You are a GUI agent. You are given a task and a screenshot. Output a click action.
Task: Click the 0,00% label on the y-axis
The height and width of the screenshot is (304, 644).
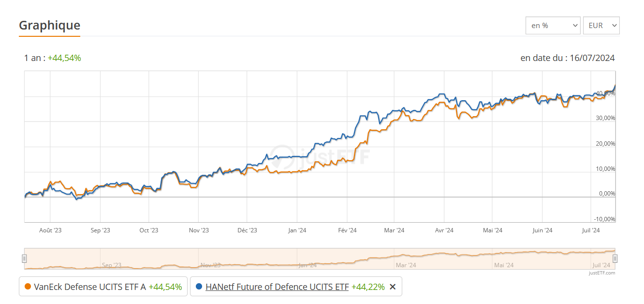tap(606, 194)
